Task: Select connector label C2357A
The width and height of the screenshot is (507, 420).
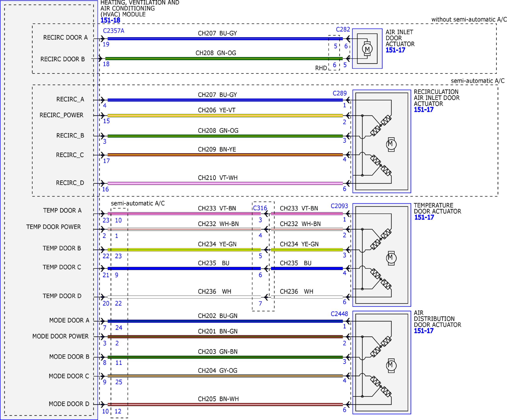Action: [114, 31]
